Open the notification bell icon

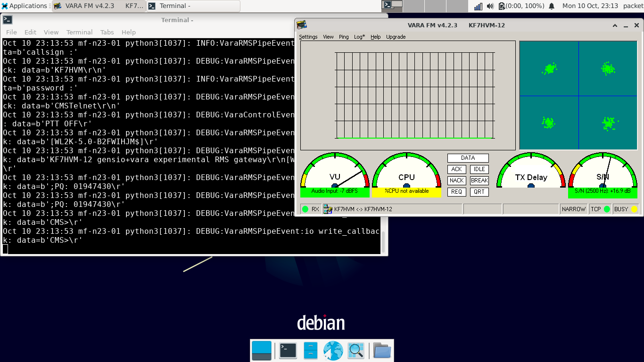click(552, 6)
